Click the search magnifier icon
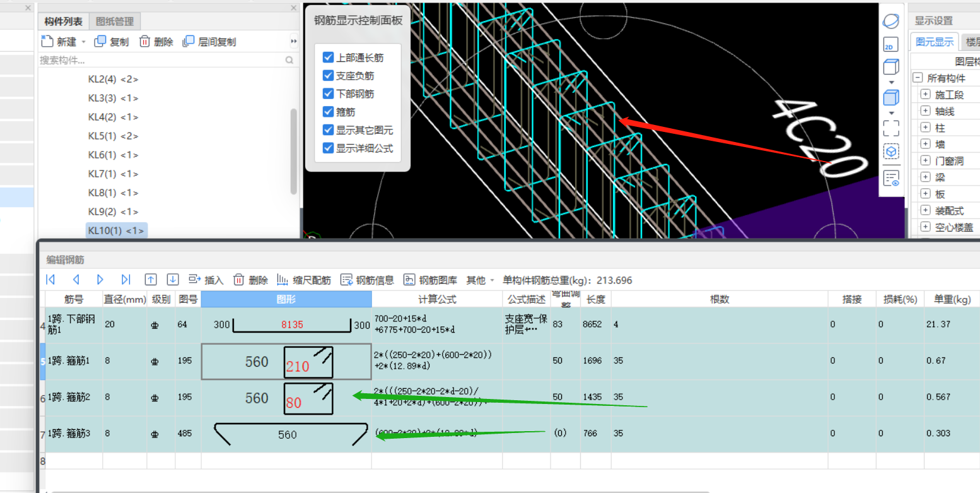The height and width of the screenshot is (493, 980). click(x=289, y=61)
